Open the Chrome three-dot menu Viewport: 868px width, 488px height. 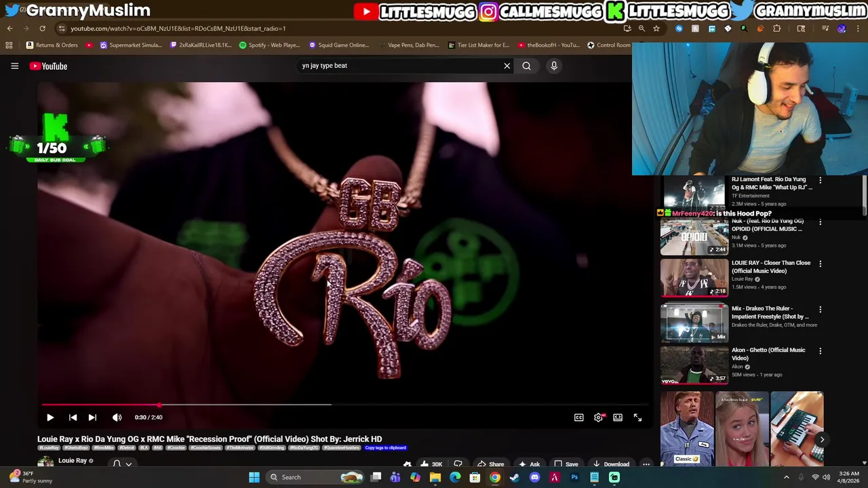(859, 28)
